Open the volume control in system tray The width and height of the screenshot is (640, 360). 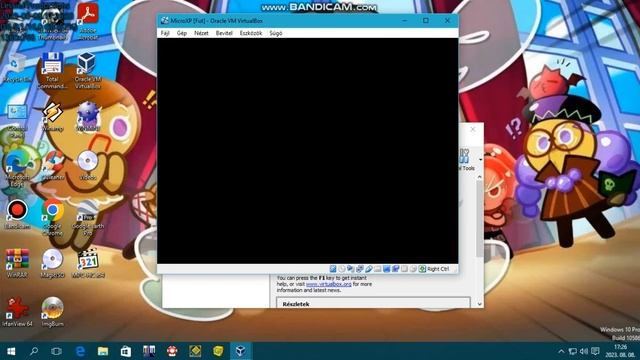tap(584, 351)
